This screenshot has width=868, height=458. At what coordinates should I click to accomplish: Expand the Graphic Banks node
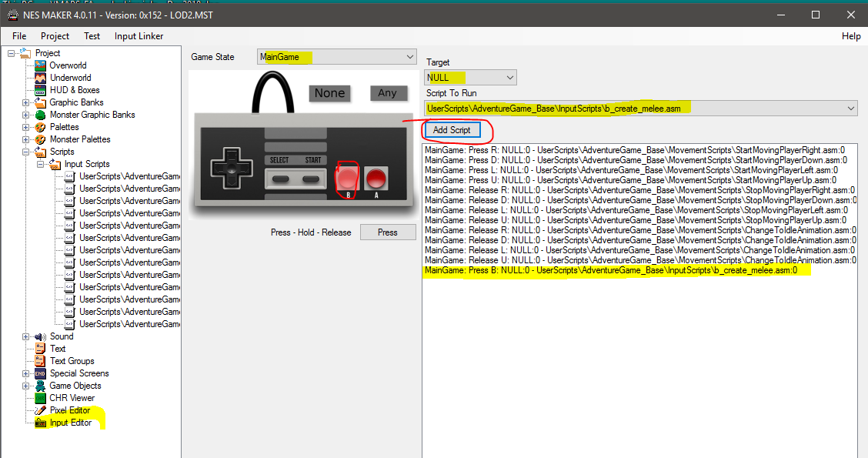coord(25,102)
